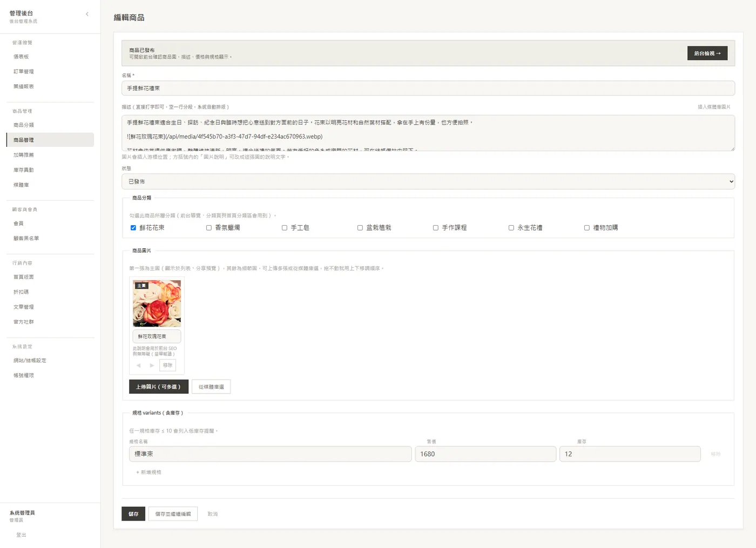Open 首頁版面 in the sidebar

coord(50,277)
